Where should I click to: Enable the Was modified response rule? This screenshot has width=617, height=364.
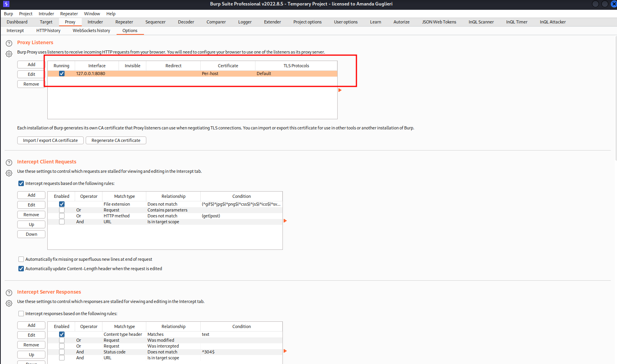(62, 340)
